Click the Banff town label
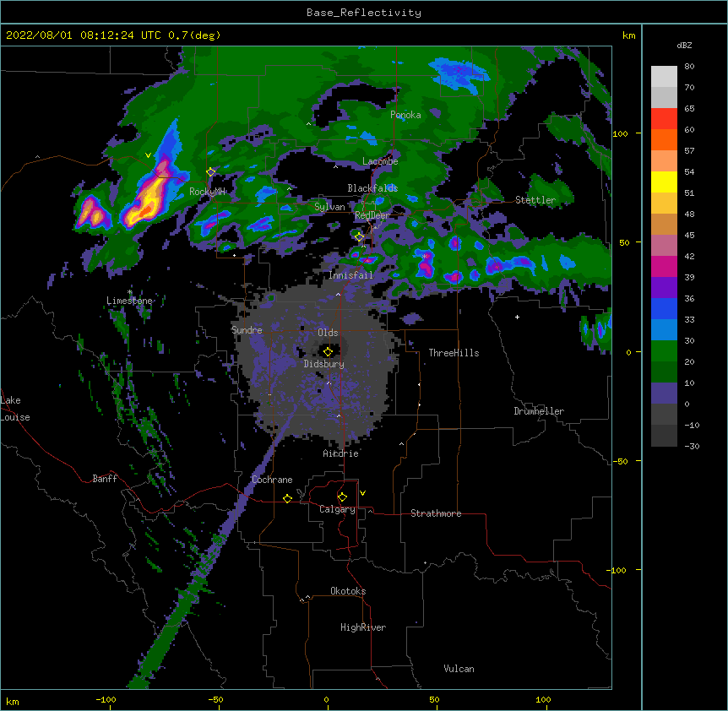The height and width of the screenshot is (711, 728). click(105, 479)
